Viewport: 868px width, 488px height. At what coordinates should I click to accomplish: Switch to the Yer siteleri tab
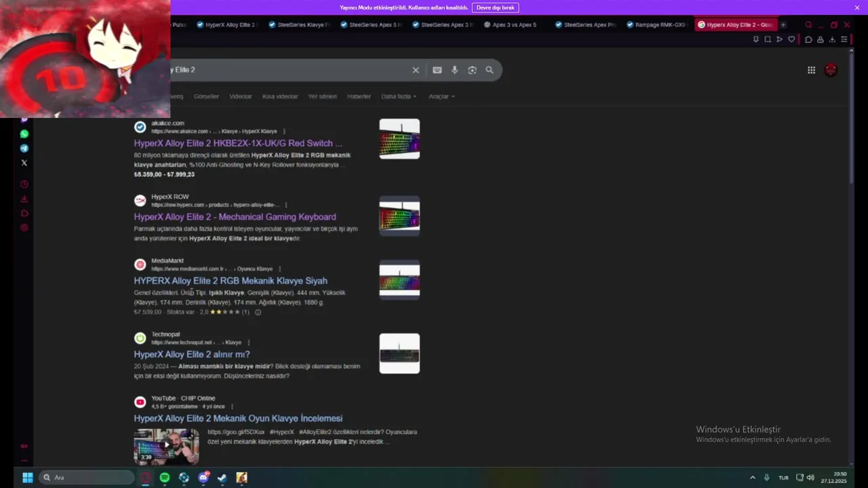click(x=323, y=96)
